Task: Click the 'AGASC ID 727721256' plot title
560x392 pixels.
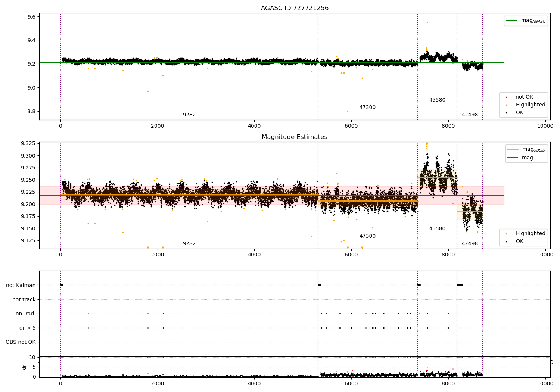Action: coord(295,8)
